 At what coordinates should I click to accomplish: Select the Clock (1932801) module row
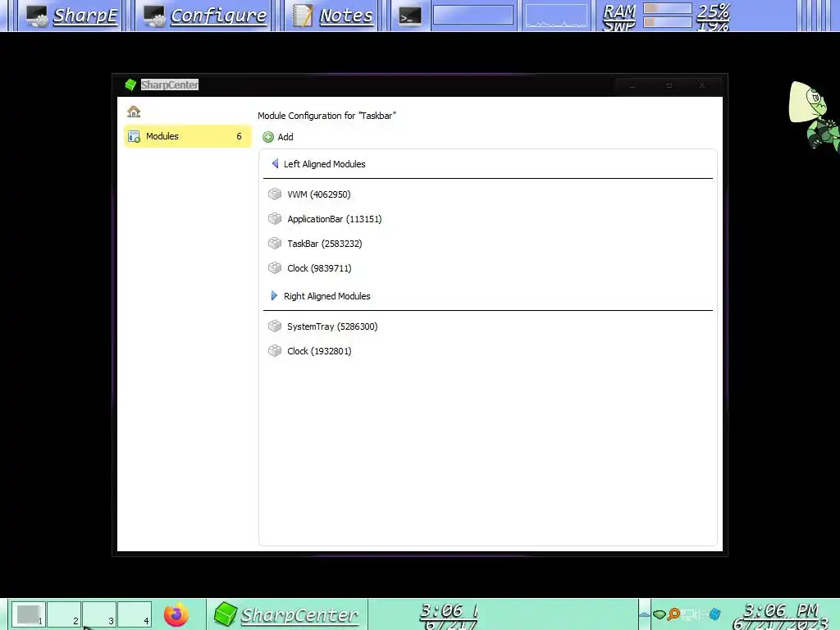[x=487, y=351]
